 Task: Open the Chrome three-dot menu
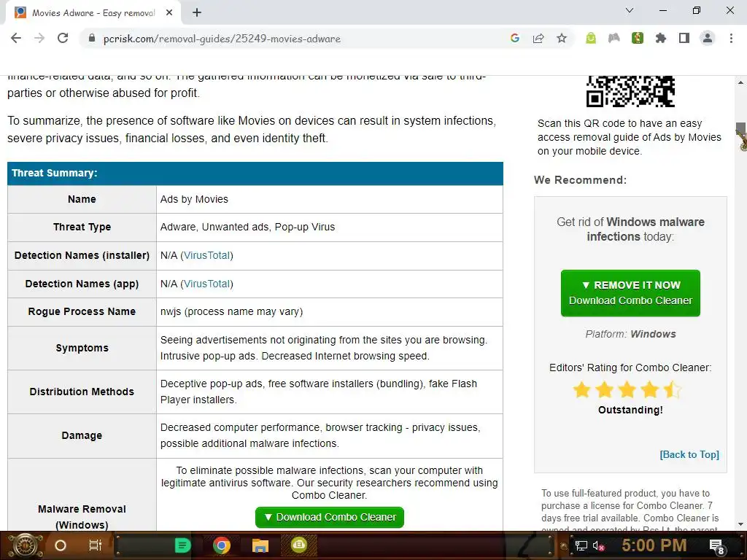click(x=731, y=38)
